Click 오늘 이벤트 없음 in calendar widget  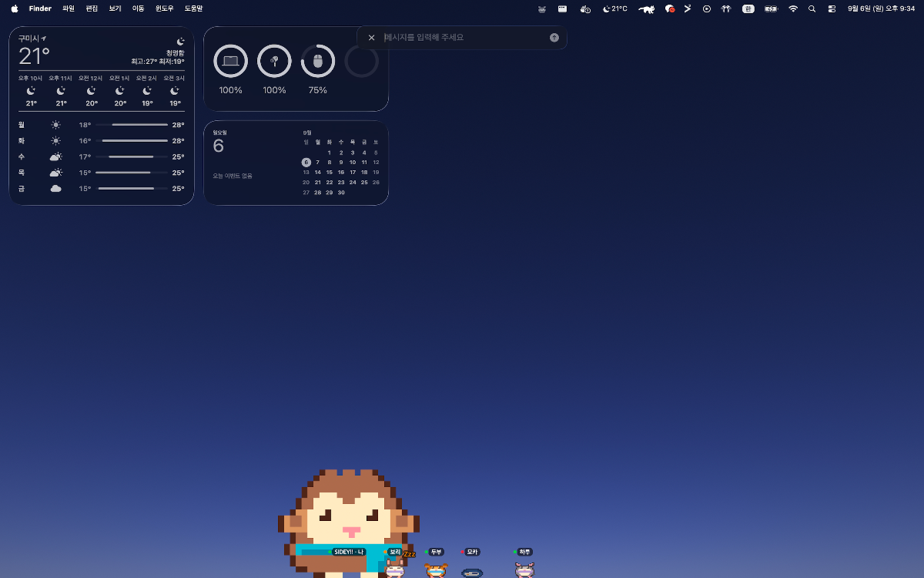[x=233, y=176]
